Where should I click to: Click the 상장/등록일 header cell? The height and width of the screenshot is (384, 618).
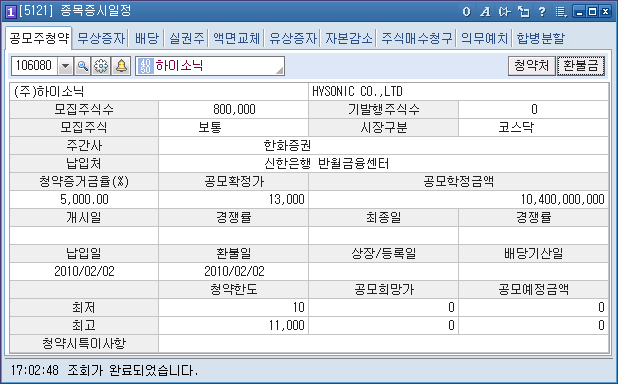(x=383, y=253)
